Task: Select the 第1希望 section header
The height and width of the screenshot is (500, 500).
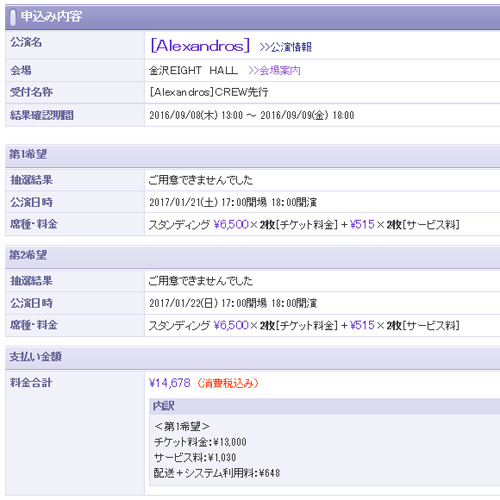Action: [x=252, y=155]
